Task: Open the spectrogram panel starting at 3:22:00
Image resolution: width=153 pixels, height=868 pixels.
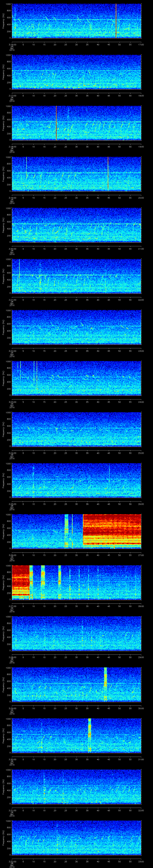Action: click(x=76, y=327)
